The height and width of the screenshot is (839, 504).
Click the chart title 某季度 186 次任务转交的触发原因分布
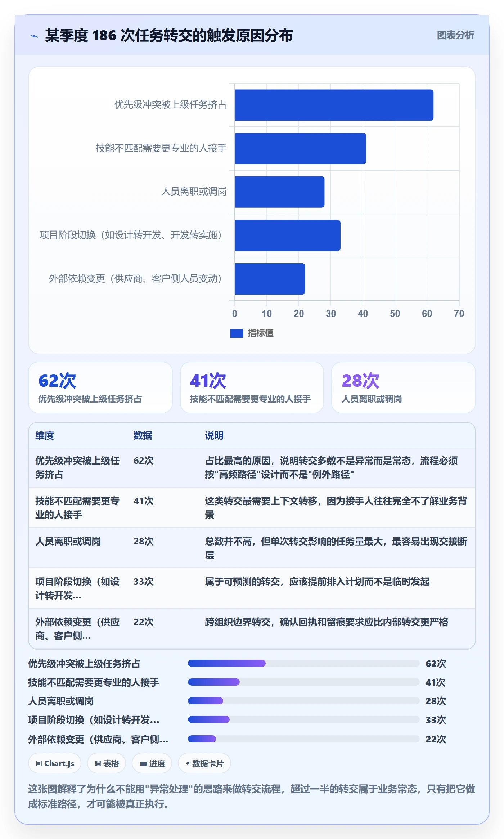pyautogui.click(x=169, y=36)
